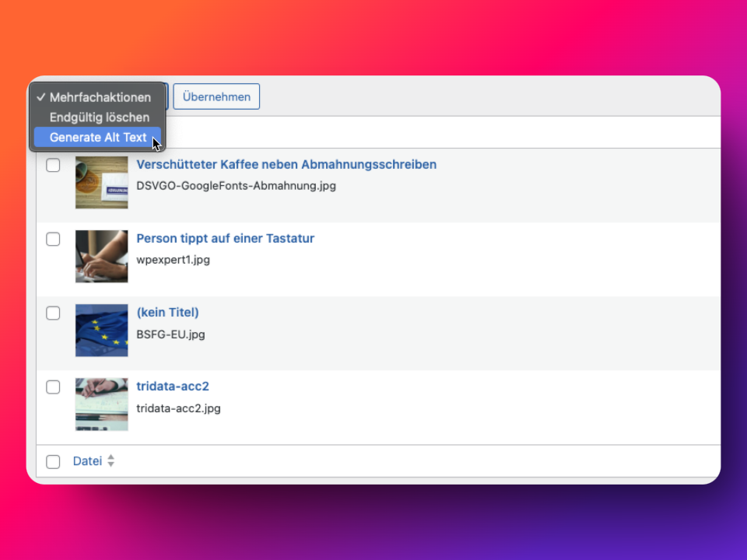Open the keyboard typing image thumbnail
747x560 pixels.
(x=101, y=257)
